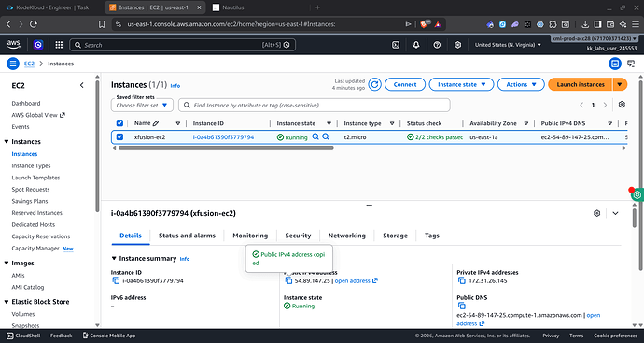Copy the Public DNS value

tap(462, 306)
